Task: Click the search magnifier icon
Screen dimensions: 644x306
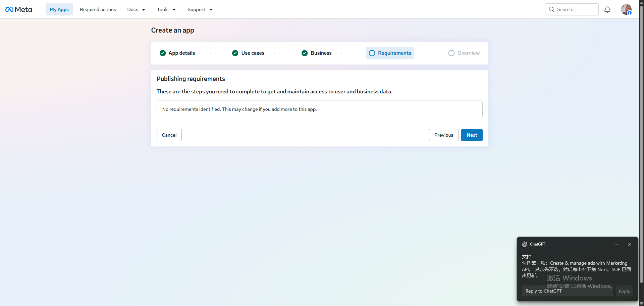Action: click(x=552, y=9)
